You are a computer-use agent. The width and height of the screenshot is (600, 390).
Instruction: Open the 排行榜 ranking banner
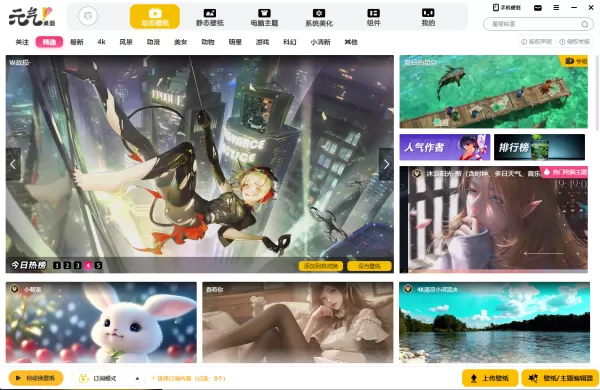click(540, 147)
